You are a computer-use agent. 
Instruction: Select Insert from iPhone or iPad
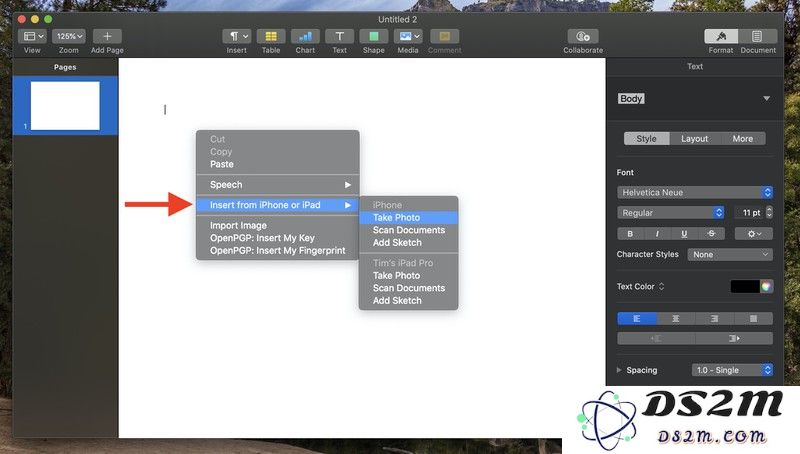click(278, 205)
